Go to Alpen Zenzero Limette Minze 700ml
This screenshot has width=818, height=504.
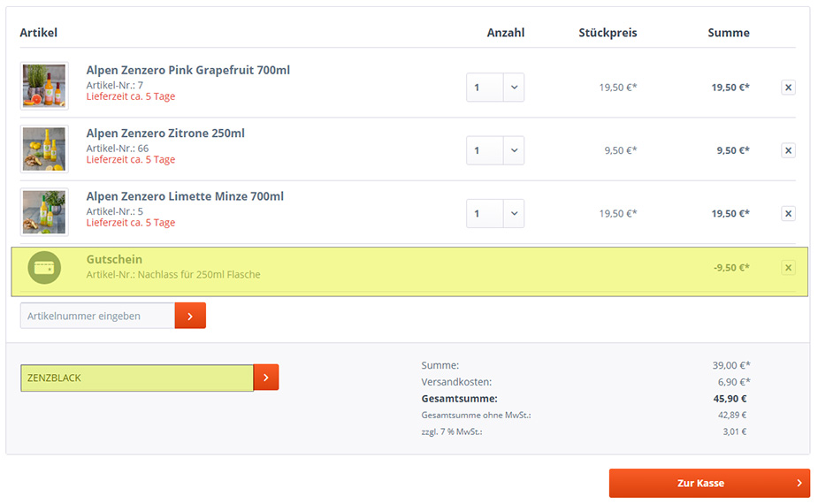[185, 196]
